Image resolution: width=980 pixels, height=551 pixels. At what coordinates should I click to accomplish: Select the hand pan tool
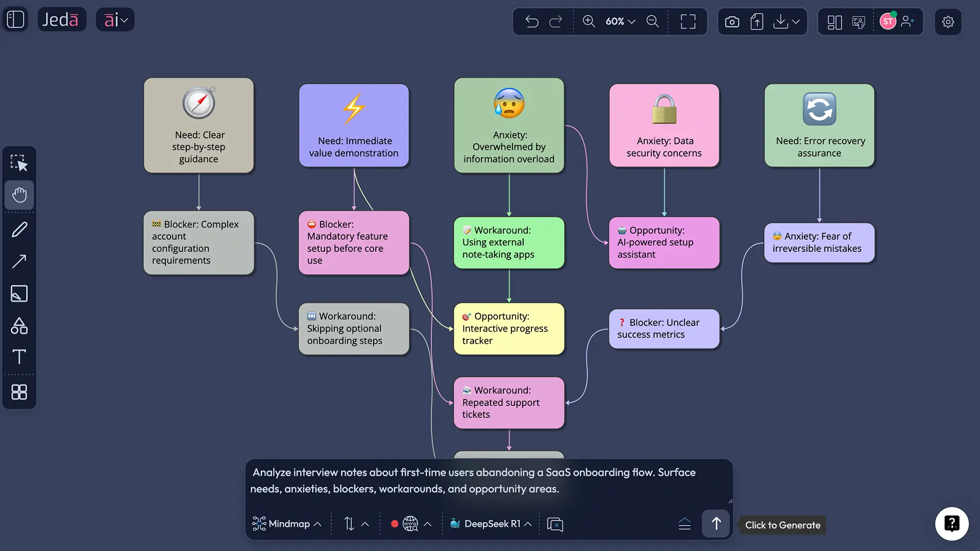click(19, 195)
